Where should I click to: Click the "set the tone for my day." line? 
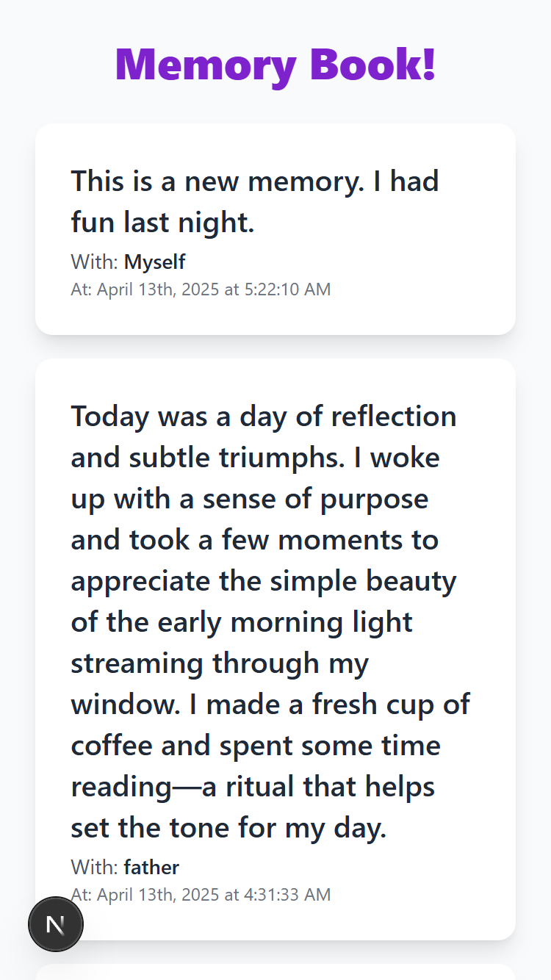click(x=228, y=828)
